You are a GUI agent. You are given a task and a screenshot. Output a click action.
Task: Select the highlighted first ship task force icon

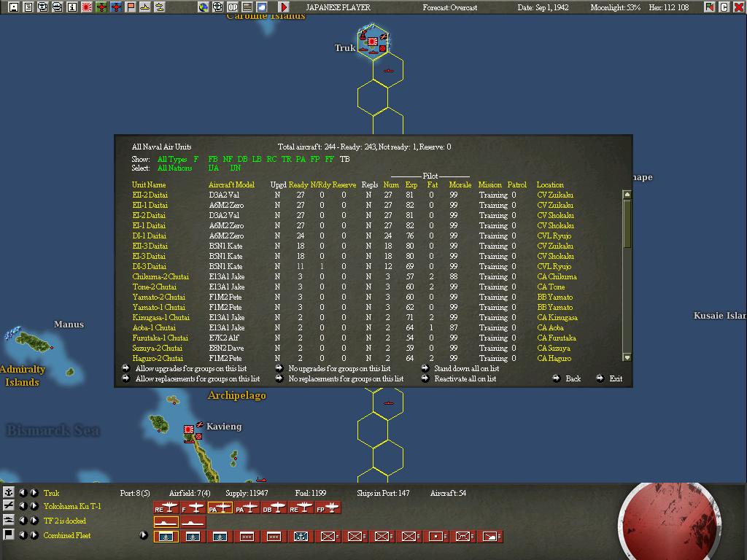[166, 522]
